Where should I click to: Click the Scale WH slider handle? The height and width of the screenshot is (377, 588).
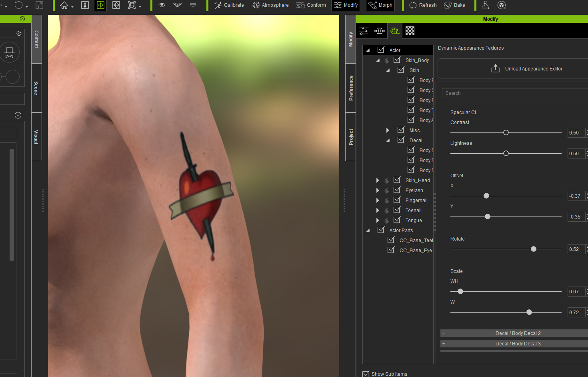[460, 291]
